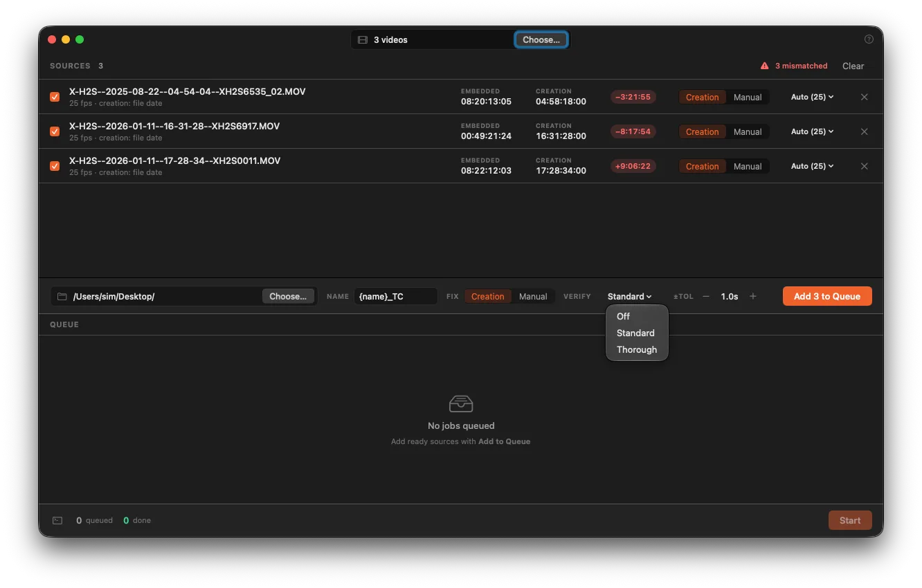Open Auto (25) frame rate dropdown for XH2S6917.MOV
Image resolution: width=922 pixels, height=588 pixels.
(x=813, y=131)
